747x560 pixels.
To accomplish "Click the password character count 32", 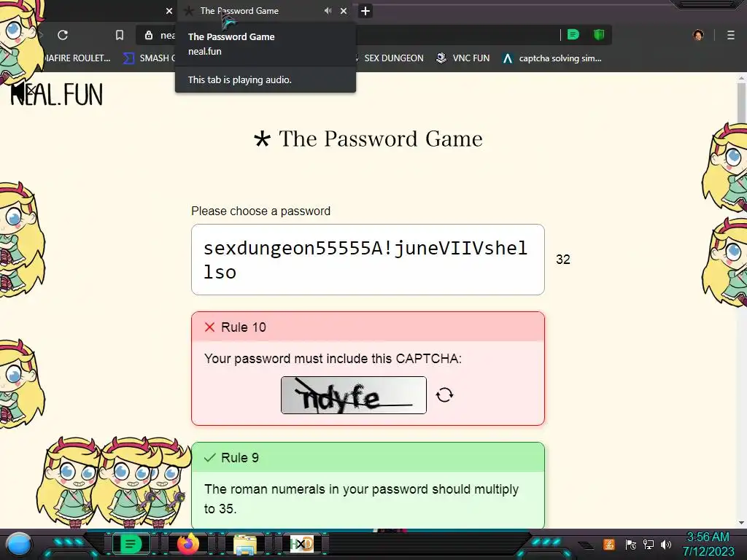I will [x=562, y=260].
